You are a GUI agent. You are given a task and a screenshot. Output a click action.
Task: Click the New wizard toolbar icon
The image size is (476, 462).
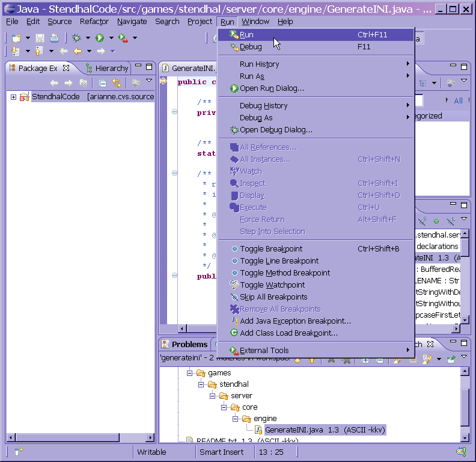click(16, 38)
